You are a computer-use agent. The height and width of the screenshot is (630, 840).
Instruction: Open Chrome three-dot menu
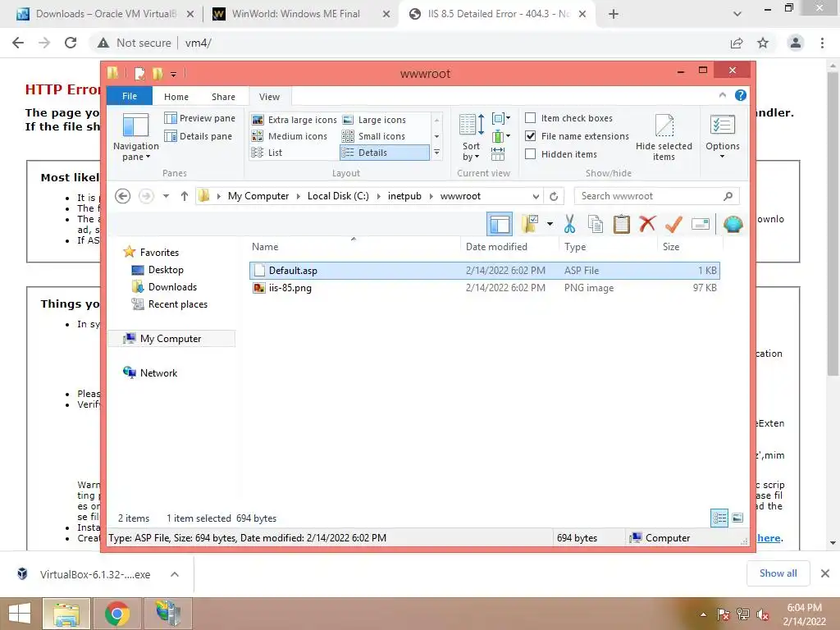[822, 43]
